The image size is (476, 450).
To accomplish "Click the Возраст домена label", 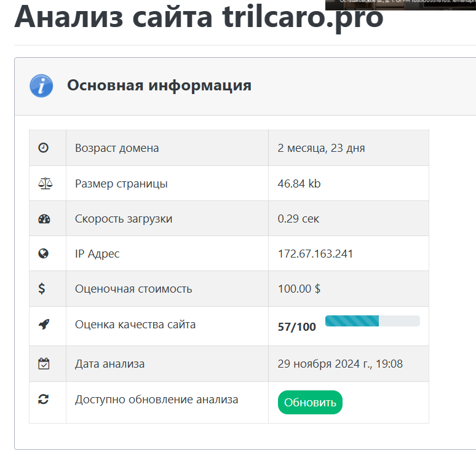I will tap(117, 148).
